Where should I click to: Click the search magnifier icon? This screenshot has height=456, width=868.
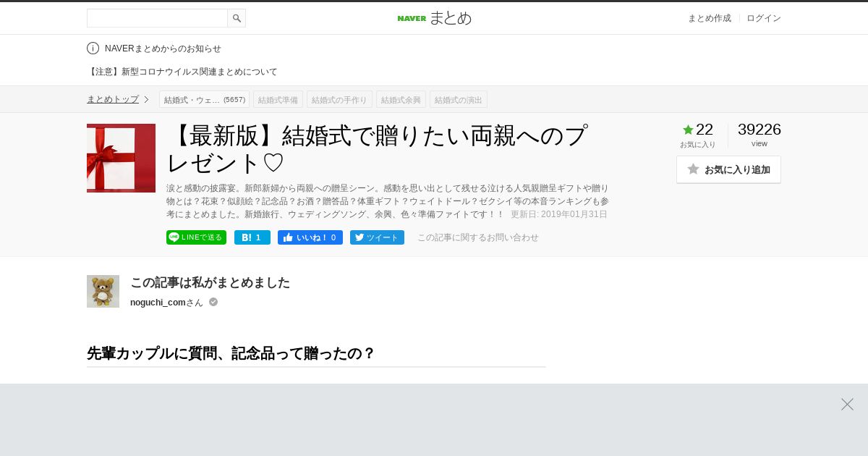[x=237, y=18]
